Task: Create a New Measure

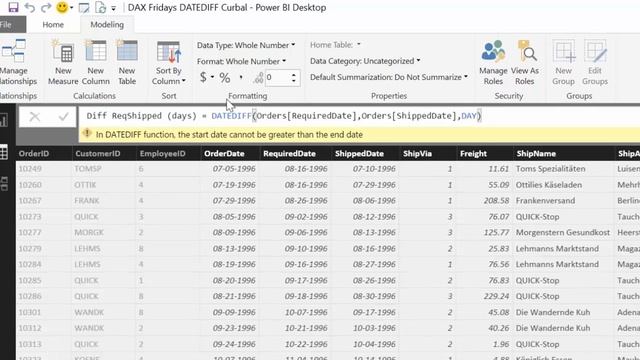Action: pos(63,62)
